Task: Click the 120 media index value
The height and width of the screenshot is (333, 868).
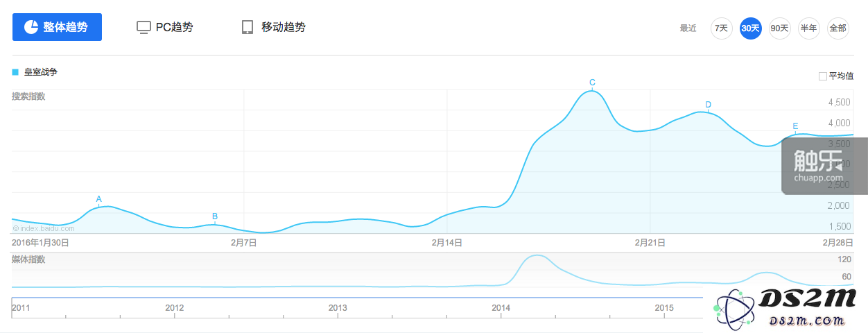Action: 844,259
